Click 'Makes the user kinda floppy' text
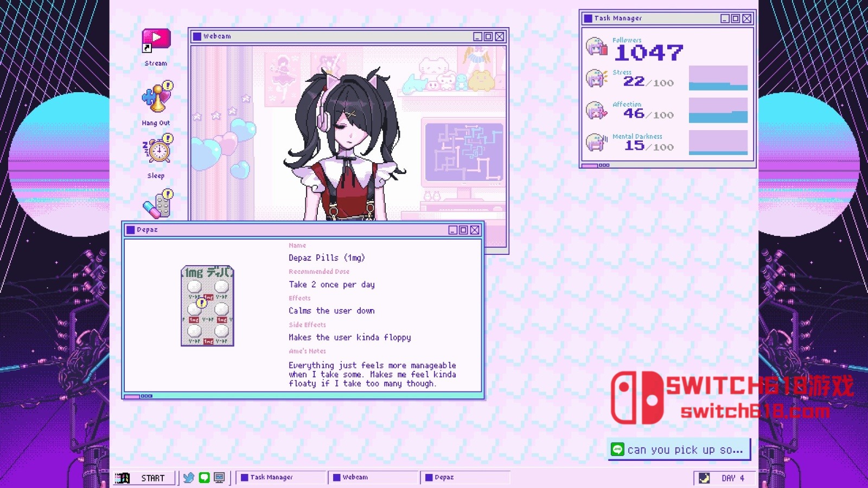Screen dimensions: 868x488 349,337
